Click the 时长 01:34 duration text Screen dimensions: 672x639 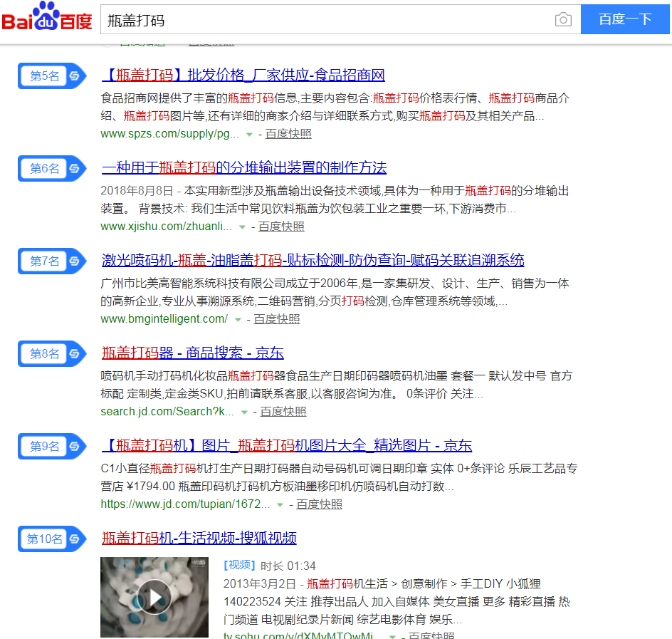tap(288, 566)
